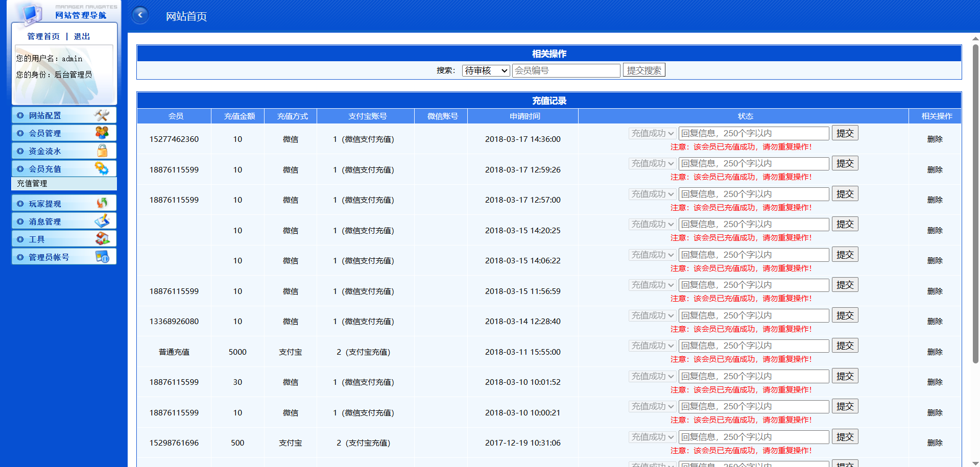This screenshot has height=467, width=980.
Task: Submit reply for 2018-03-11 15:55:00 record
Action: click(845, 346)
